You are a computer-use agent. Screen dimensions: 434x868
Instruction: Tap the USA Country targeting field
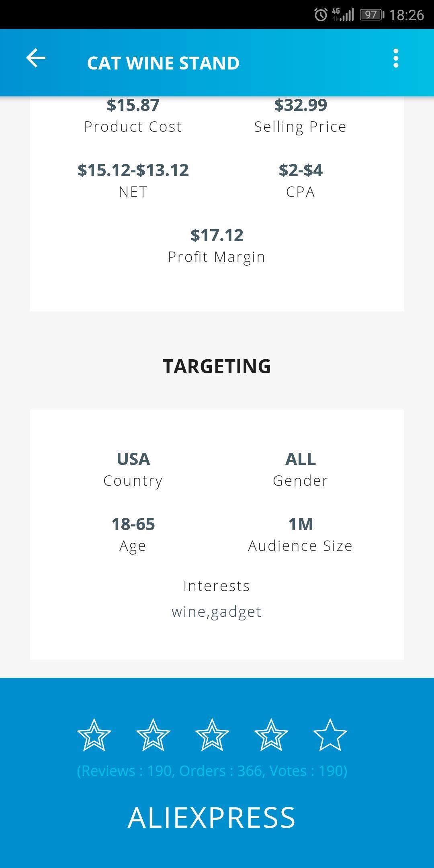point(133,469)
